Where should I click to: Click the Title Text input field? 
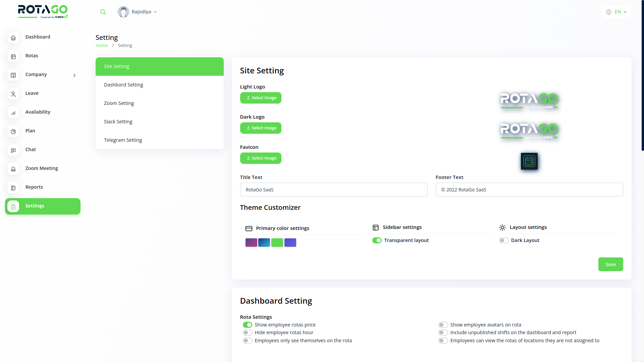(x=333, y=190)
